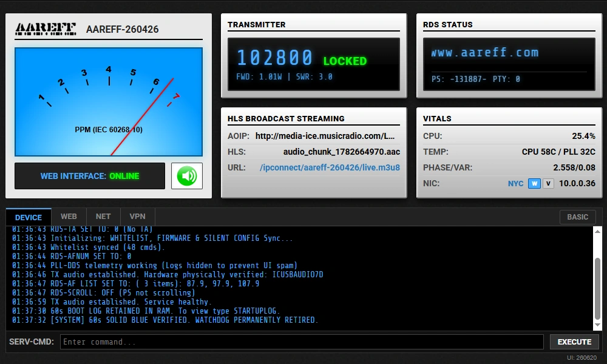Click the log console scrollbar thumb

(598, 288)
